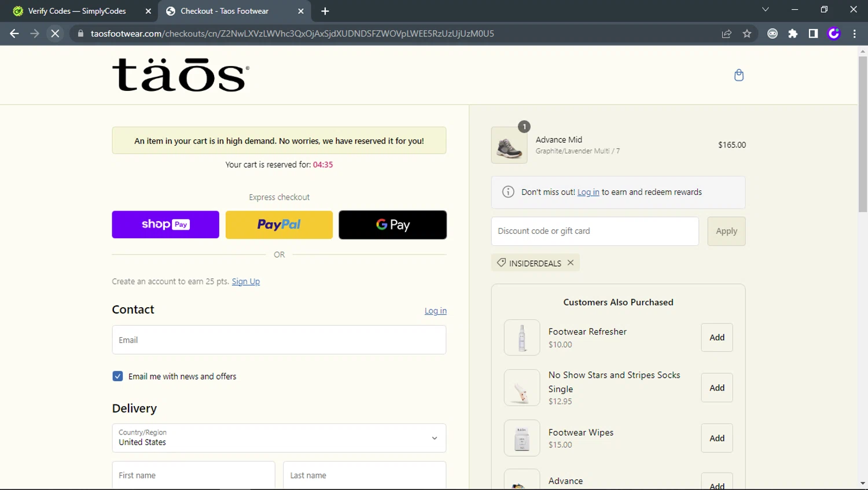Expand Country/Region dropdown

(x=279, y=438)
